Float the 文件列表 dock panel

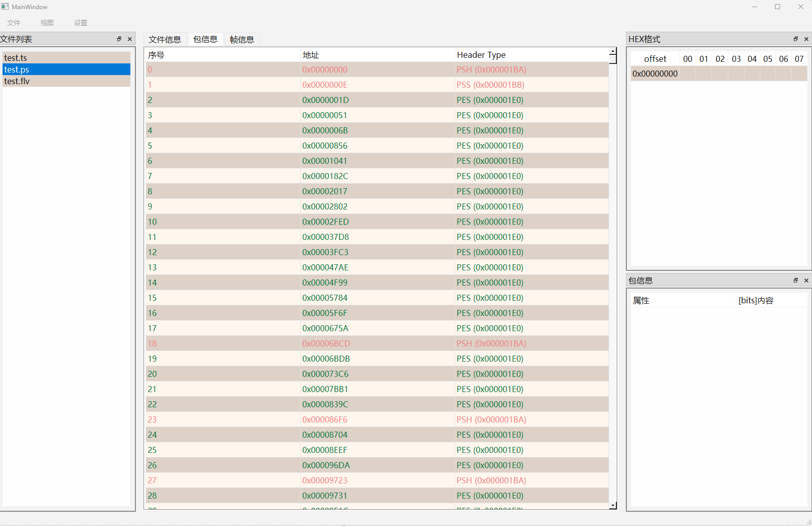click(x=119, y=39)
